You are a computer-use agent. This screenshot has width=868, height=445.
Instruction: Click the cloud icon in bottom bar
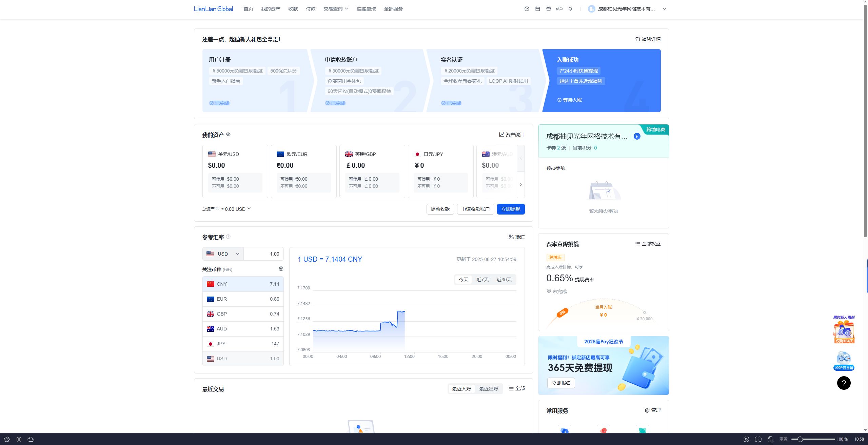(31, 439)
